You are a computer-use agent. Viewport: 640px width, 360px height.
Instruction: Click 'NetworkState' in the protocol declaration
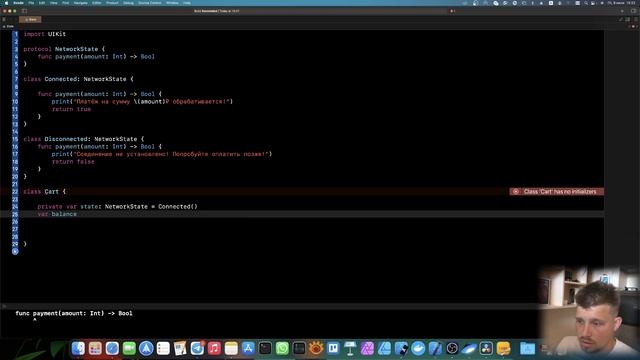pyautogui.click(x=77, y=49)
